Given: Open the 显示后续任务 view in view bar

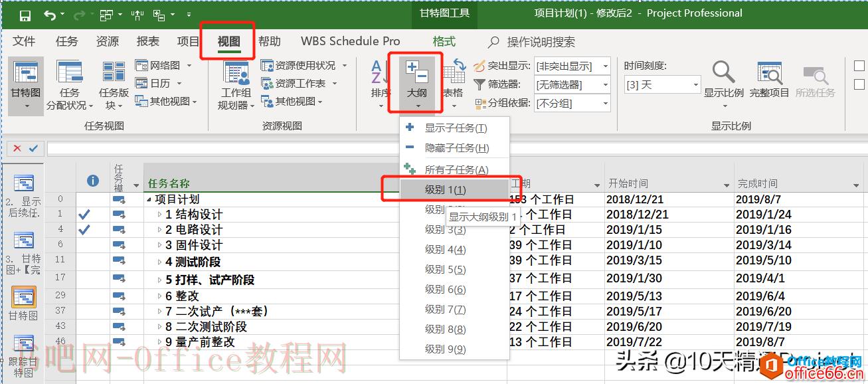Looking at the screenshot, I should pos(24,196).
